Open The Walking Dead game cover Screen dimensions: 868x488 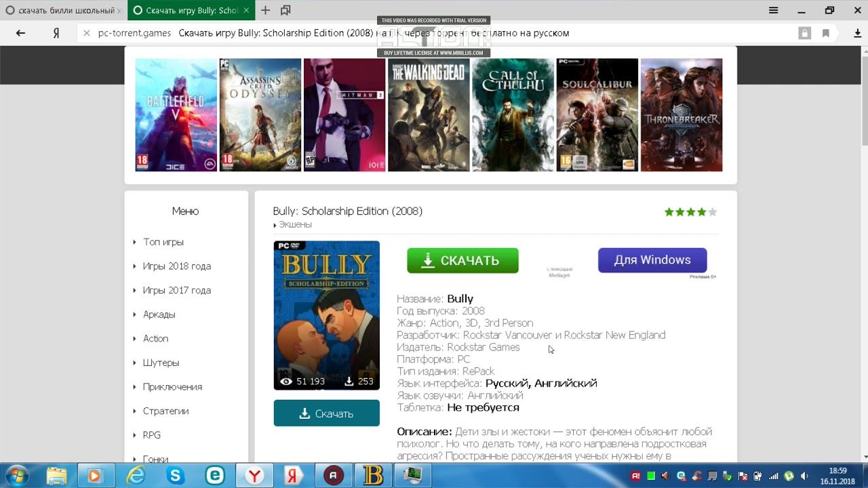coord(429,115)
